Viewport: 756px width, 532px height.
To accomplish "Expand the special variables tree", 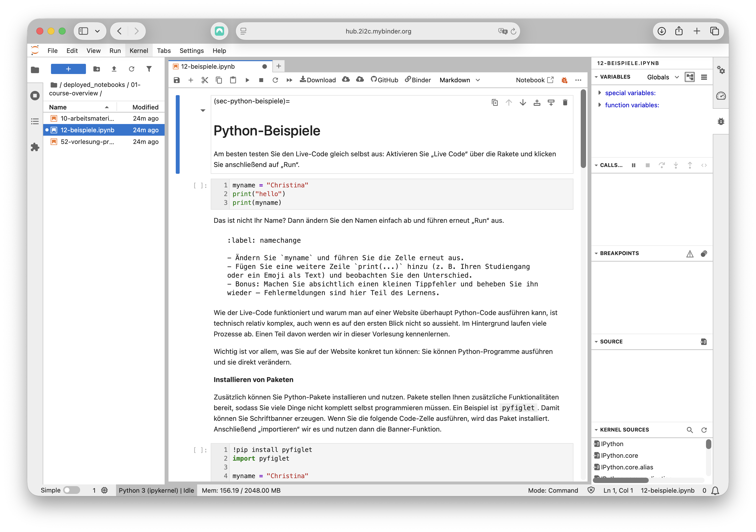I will point(600,93).
